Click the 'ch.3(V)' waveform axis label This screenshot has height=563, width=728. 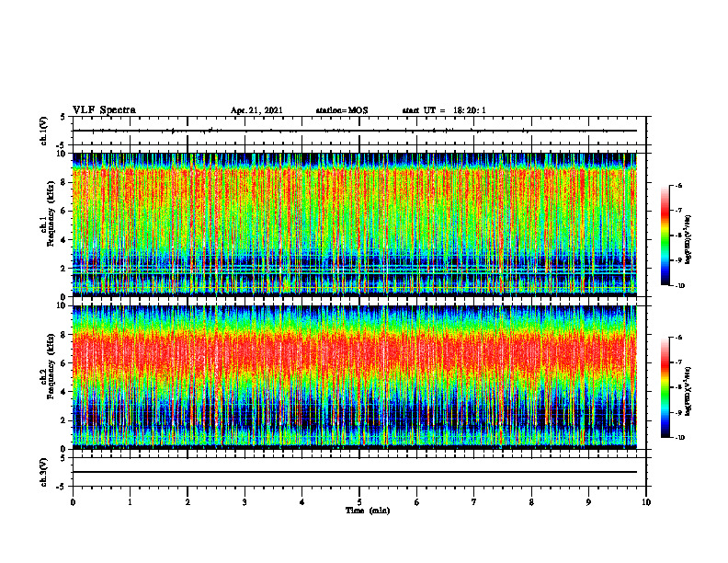(43, 472)
